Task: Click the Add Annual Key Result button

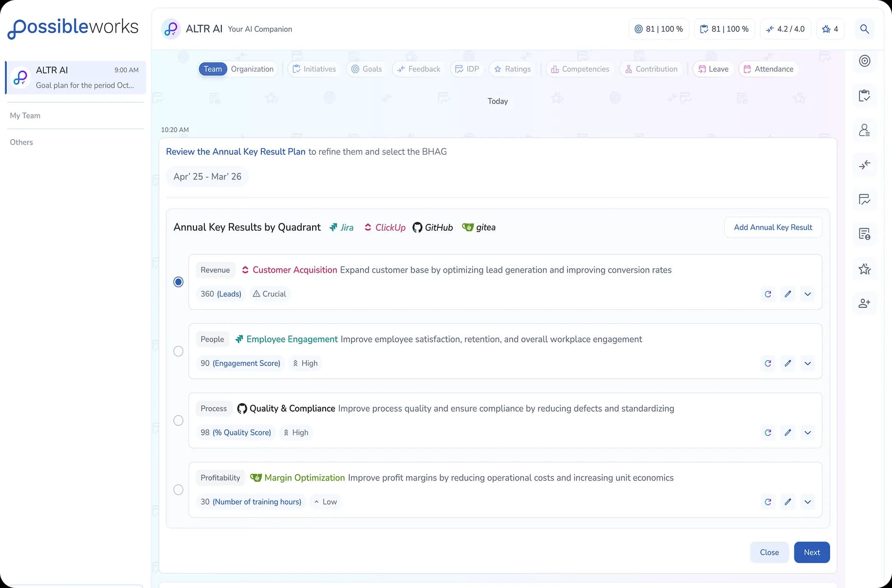Action: click(773, 227)
